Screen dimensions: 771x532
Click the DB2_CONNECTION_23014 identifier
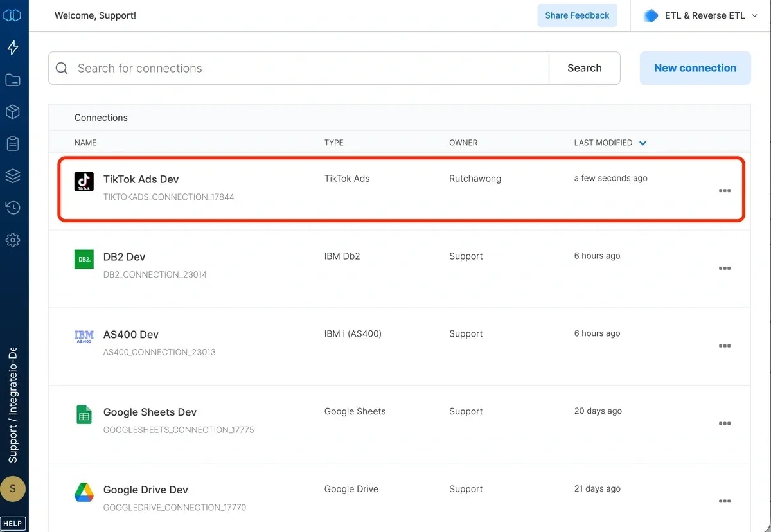coord(155,275)
